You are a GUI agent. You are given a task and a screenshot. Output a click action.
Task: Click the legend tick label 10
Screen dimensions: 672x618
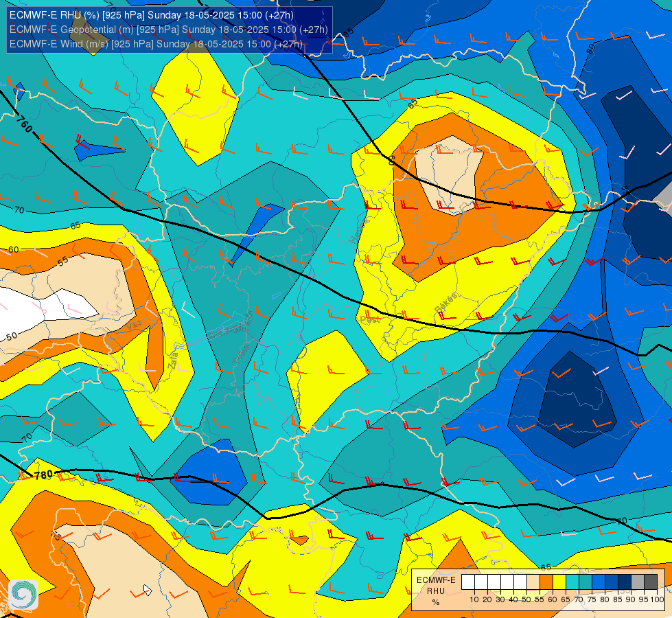pos(474,599)
